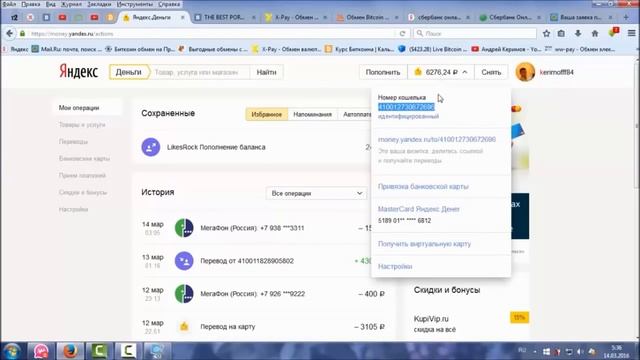
Task: Open a new browser tab with plus button
Action: pyautogui.click(x=626, y=17)
